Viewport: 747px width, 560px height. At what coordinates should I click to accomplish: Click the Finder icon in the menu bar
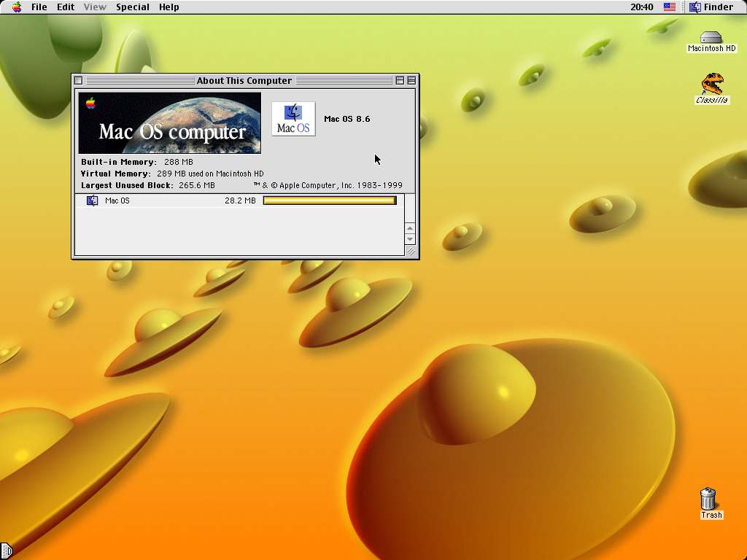coord(695,7)
